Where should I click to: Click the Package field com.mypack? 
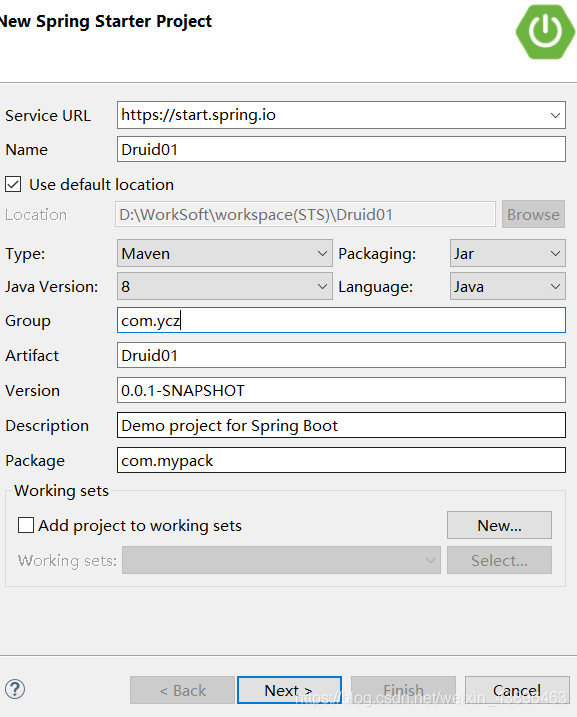tap(341, 460)
